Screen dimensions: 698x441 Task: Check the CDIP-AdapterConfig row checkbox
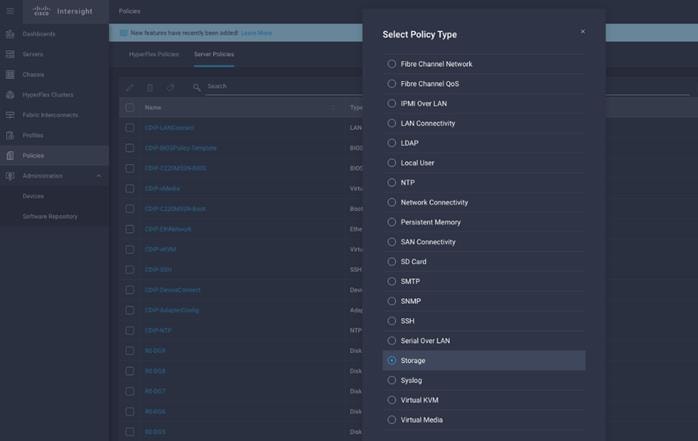click(130, 310)
